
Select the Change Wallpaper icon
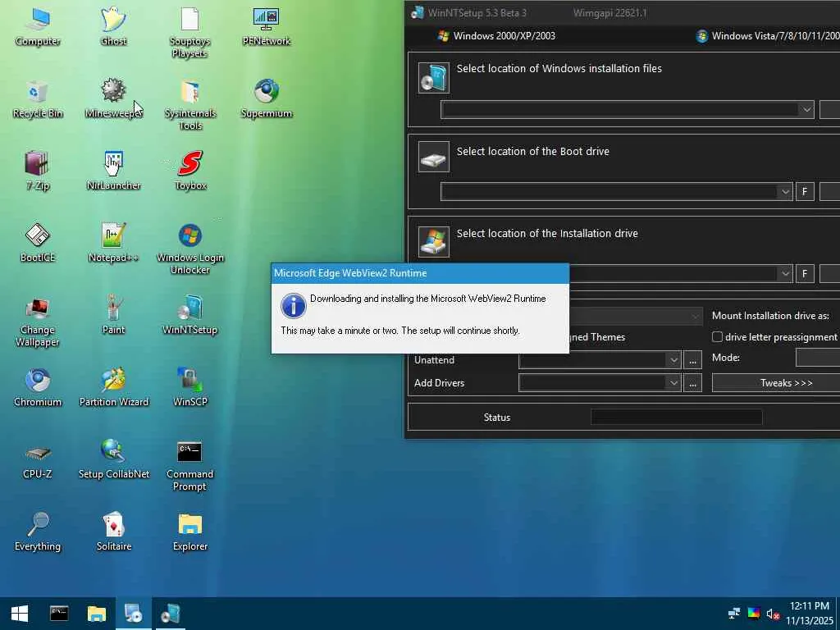coord(38,322)
